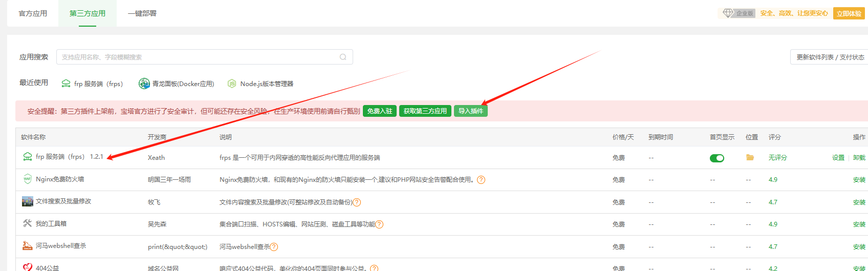868x271 pixels.
Task: Open 设置 for frp server
Action: (x=838, y=158)
